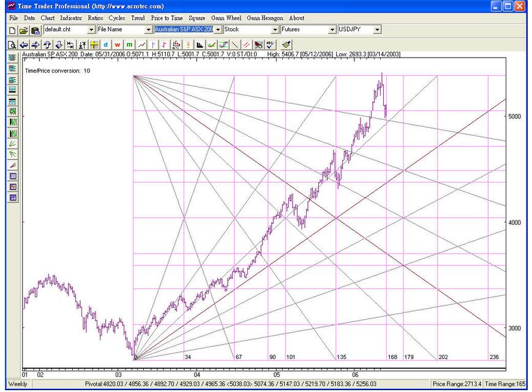Switch to weekly data with the w button
This screenshot has height=392, width=532.
118,45
